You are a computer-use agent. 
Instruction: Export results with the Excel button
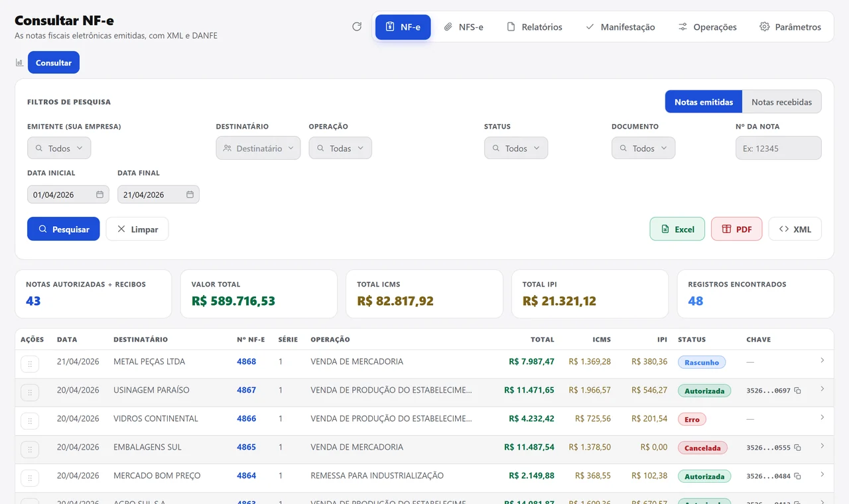pos(677,229)
